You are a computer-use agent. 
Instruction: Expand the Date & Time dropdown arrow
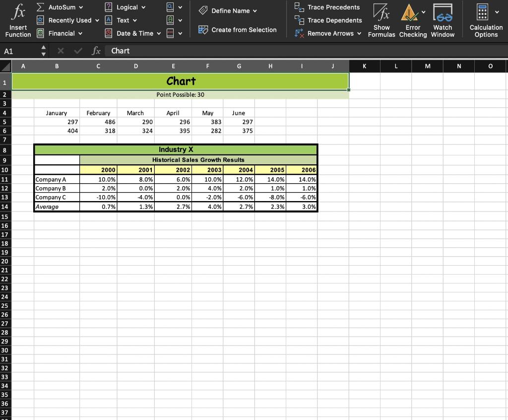point(159,33)
